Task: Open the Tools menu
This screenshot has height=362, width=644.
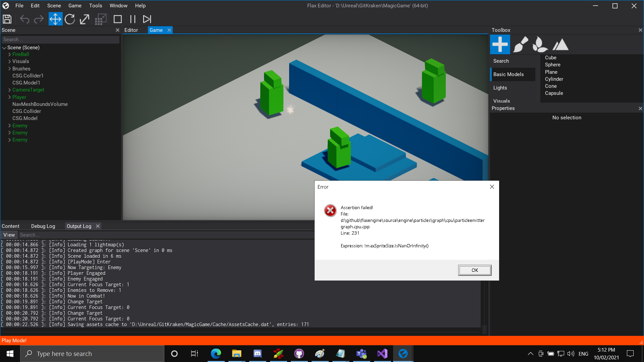Action: (95, 5)
